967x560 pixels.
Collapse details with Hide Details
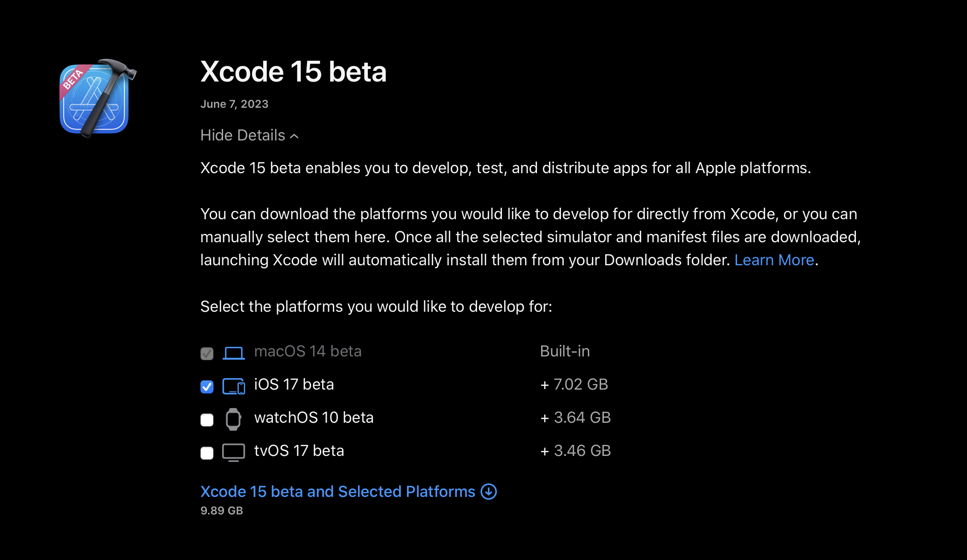coord(243,135)
